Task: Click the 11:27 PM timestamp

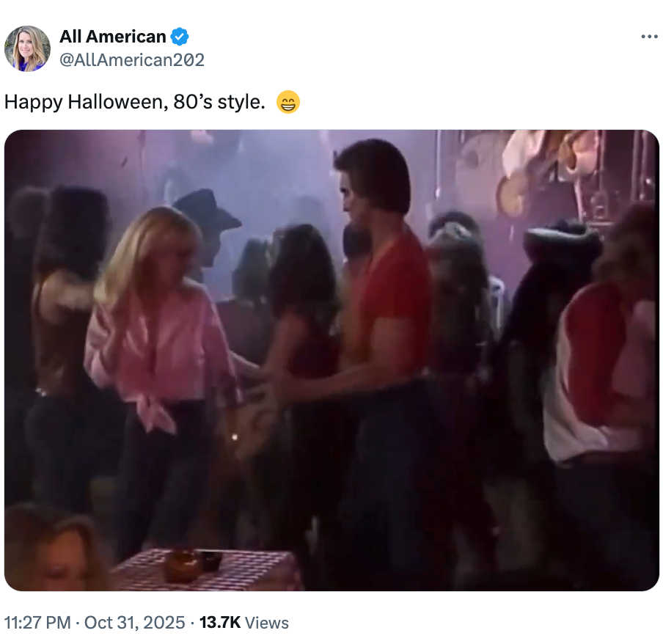Action: (37, 623)
